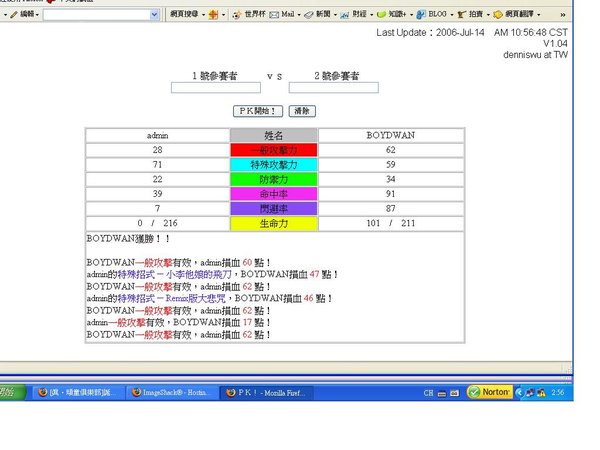Expand the 新聞 dropdown arrow
The width and height of the screenshot is (600, 450).
335,15
